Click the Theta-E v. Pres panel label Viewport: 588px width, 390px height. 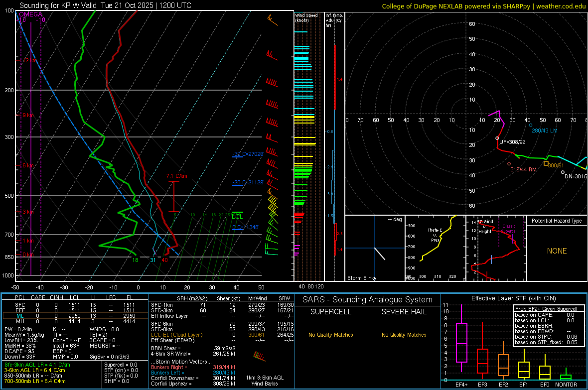tap(435, 235)
